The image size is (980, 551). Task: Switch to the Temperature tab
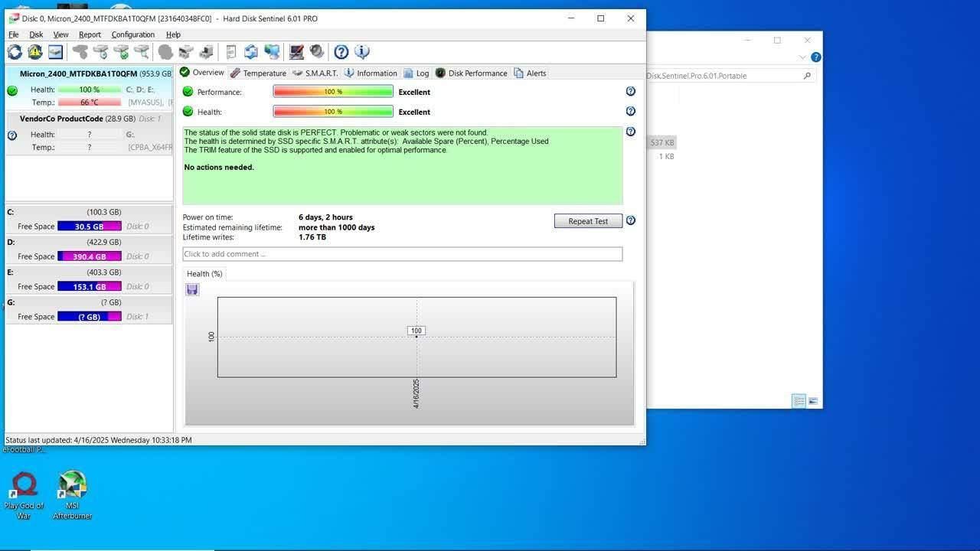point(258,73)
